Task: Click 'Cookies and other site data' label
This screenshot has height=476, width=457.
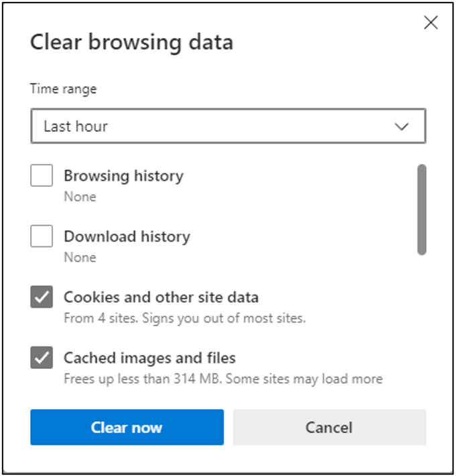Action: click(x=161, y=297)
